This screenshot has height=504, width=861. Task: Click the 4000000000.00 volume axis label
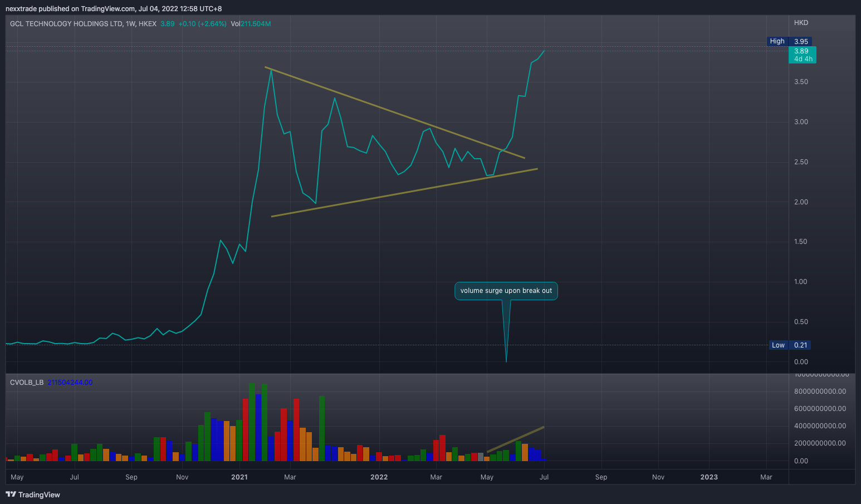pyautogui.click(x=820, y=426)
